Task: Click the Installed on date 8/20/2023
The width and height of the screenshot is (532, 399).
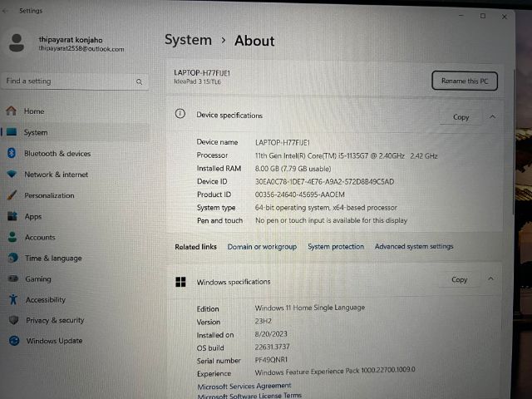Action: coord(271,334)
